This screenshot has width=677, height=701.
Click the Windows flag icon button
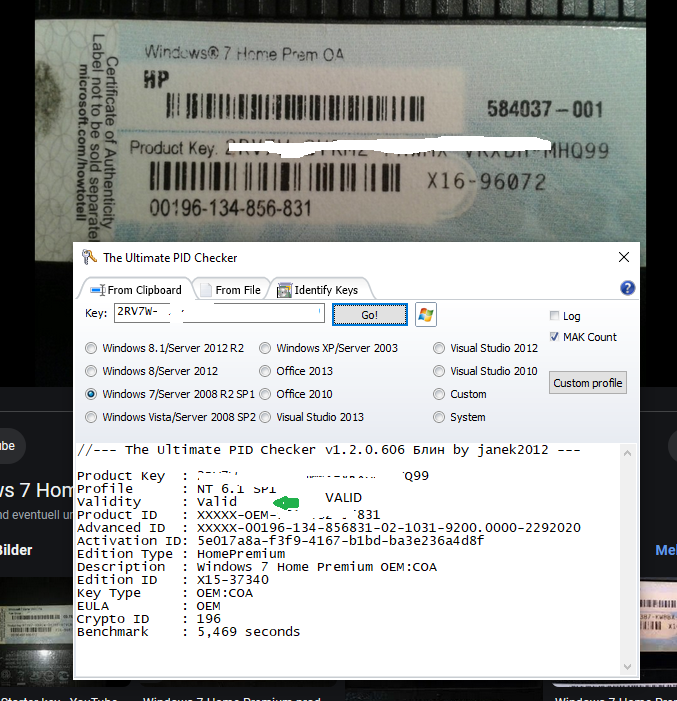426,315
